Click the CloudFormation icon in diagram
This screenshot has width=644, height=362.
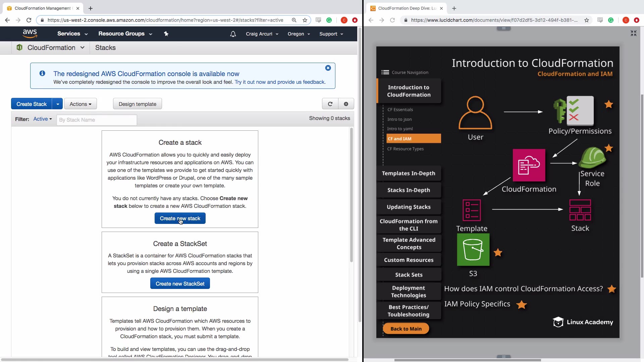[529, 165]
